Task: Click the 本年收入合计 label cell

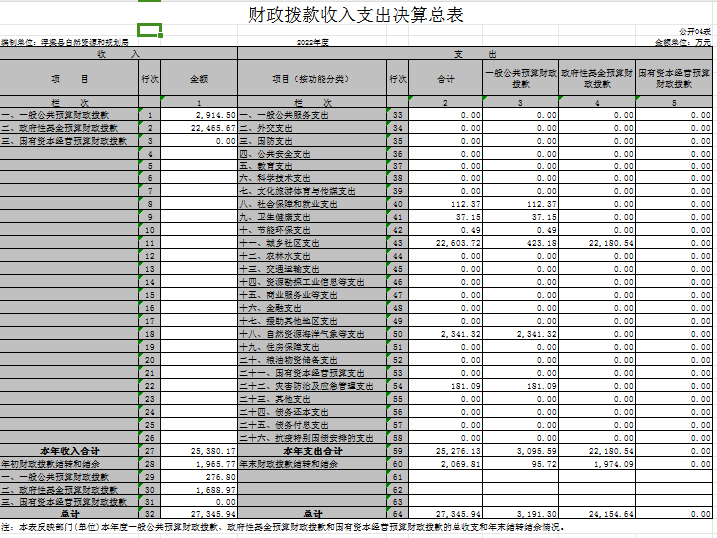Action: pos(70,451)
